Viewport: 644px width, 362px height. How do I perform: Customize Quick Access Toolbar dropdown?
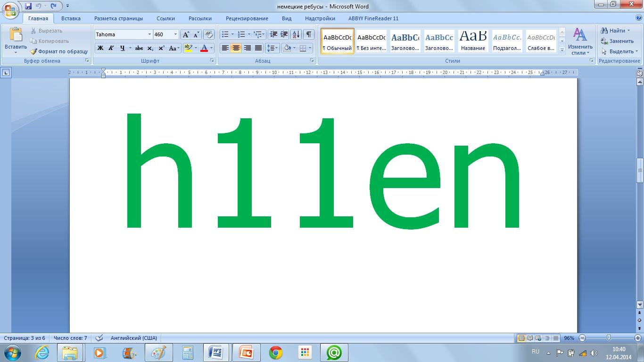coord(67,6)
